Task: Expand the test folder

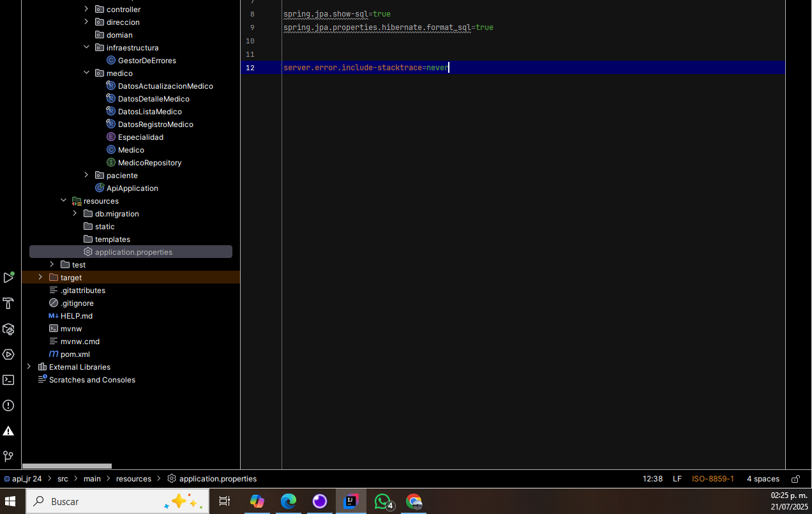Action: [52, 265]
